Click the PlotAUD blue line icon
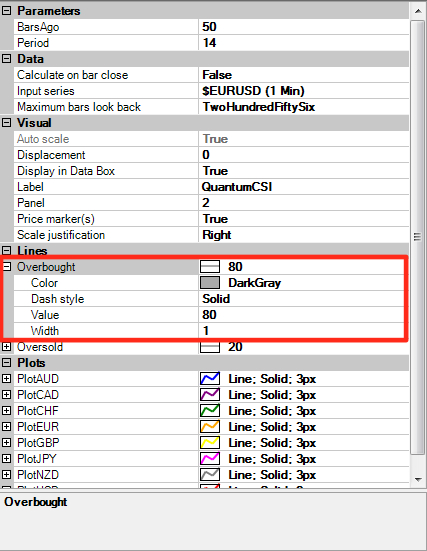427x551 pixels. click(x=210, y=378)
